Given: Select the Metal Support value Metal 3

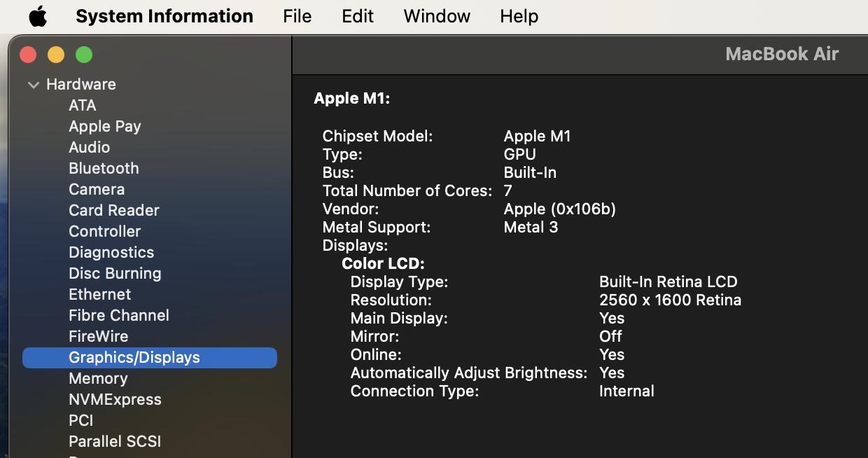Looking at the screenshot, I should 531,227.
